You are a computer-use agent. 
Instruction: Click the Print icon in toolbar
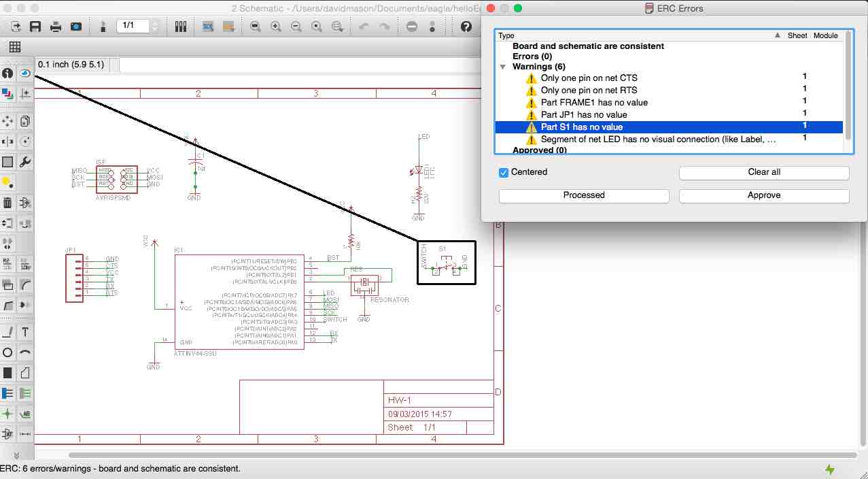[x=56, y=27]
